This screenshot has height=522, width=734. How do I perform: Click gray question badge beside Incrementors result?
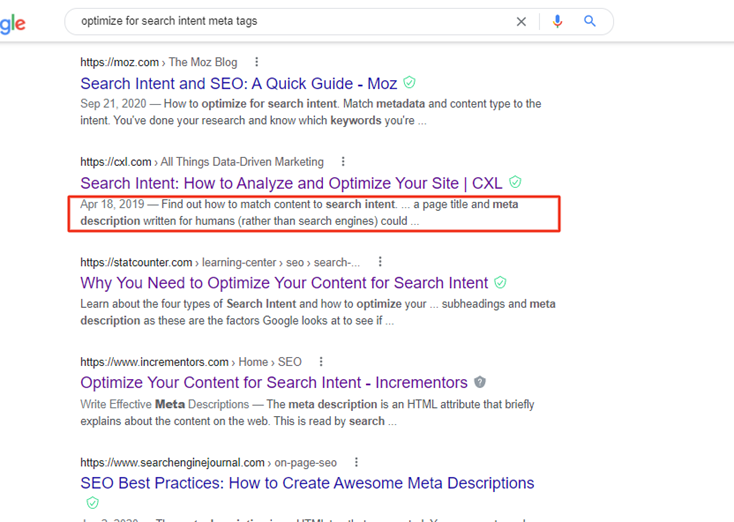(x=480, y=383)
